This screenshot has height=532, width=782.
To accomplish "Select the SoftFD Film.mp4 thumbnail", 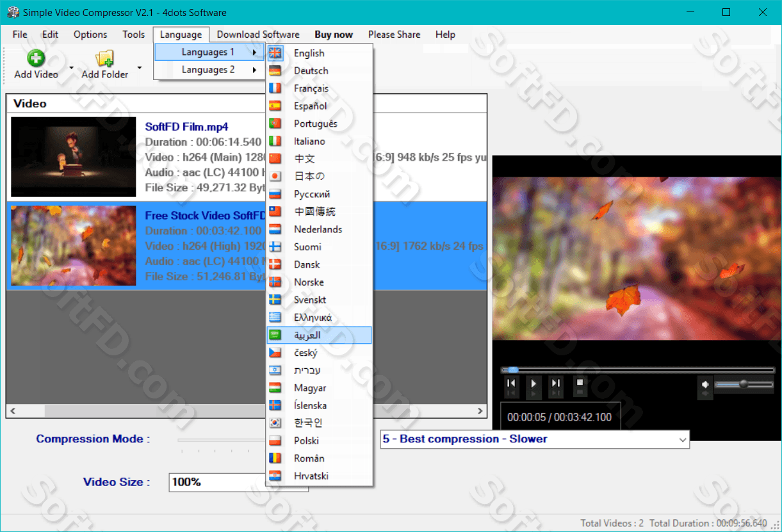I will click(x=74, y=157).
